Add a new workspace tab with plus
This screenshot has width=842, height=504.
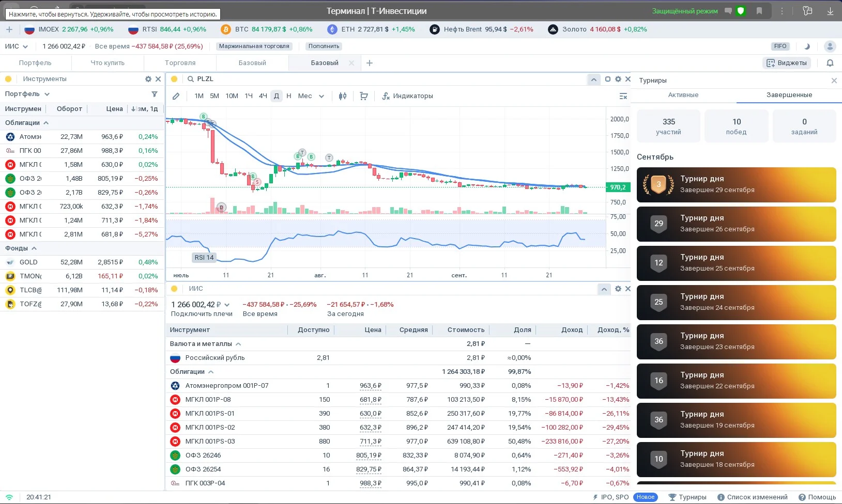(x=370, y=63)
